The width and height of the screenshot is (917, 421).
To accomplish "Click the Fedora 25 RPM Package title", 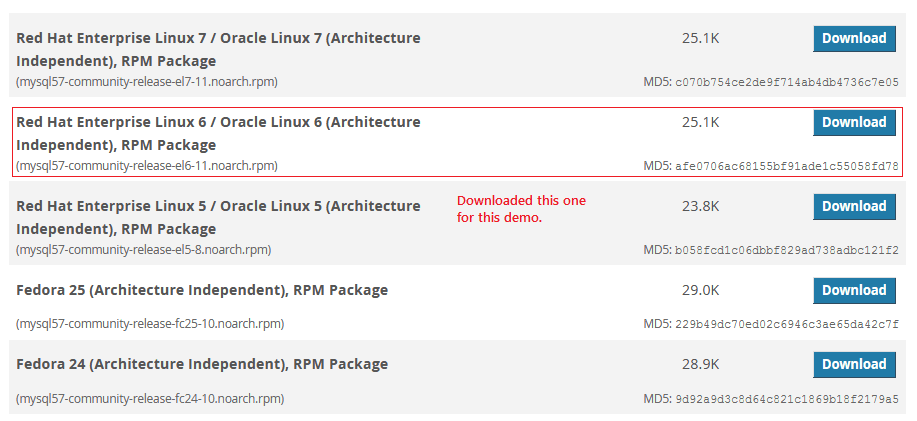I will tap(202, 291).
